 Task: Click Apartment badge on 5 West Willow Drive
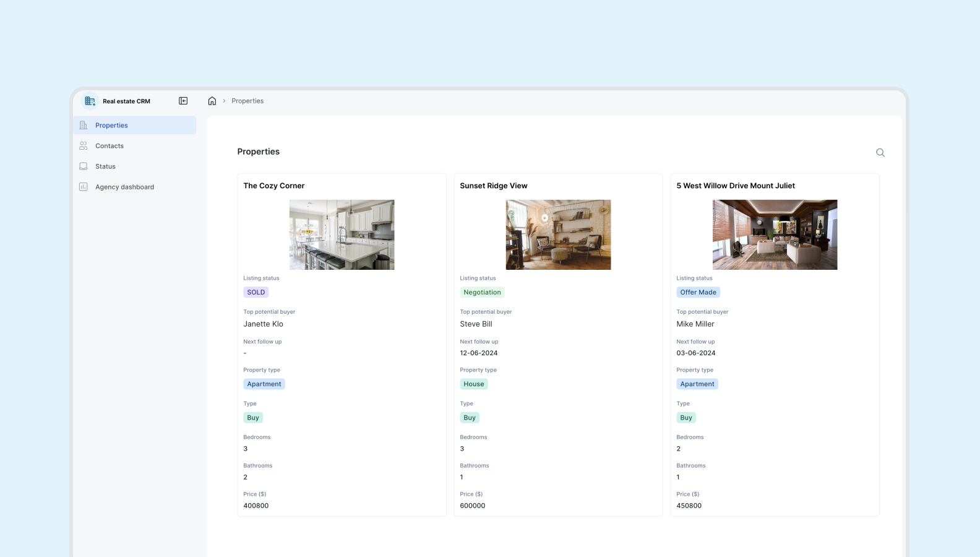[x=697, y=384]
